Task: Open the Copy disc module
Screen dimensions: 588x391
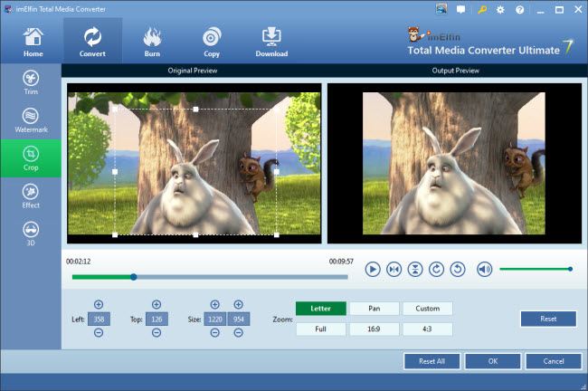Action: pyautogui.click(x=212, y=42)
